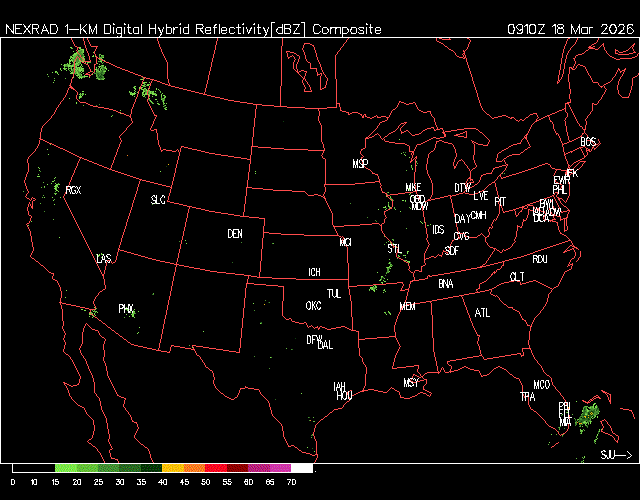Screen dimensions: 640x500
Task: Click the RGX station label in Nevada
Action: click(72, 189)
